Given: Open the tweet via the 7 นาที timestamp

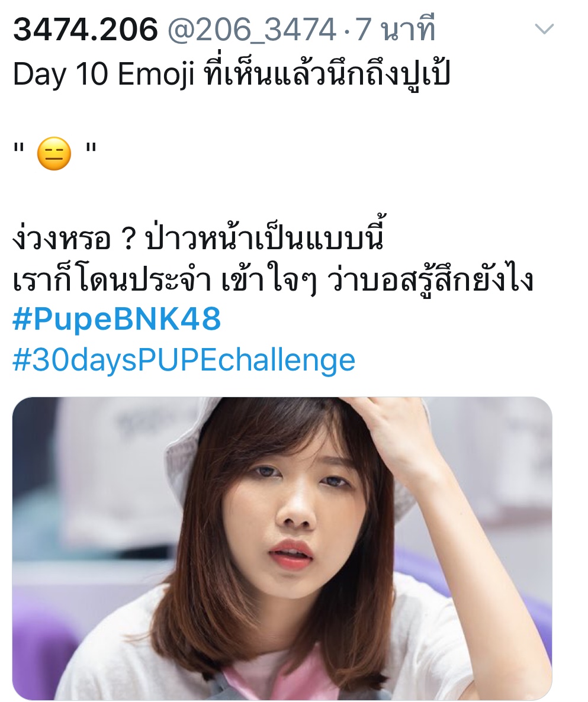Looking at the screenshot, I should point(396,29).
